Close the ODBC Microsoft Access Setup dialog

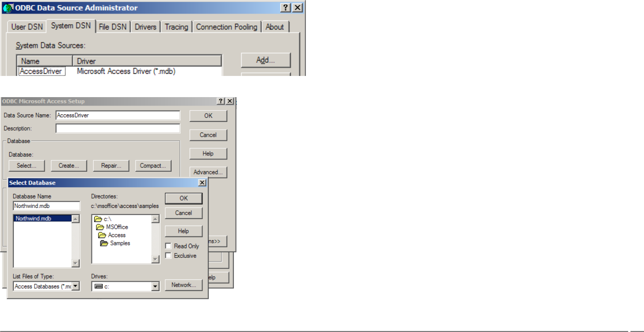click(x=230, y=101)
